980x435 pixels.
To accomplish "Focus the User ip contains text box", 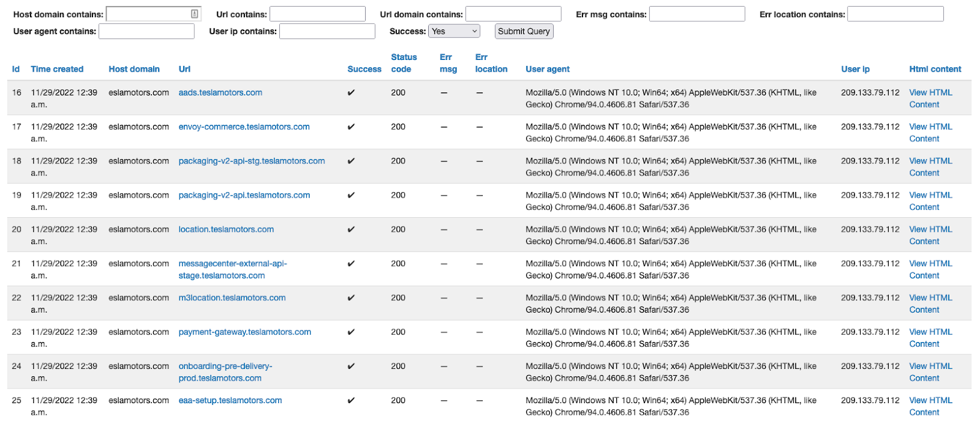I will [327, 31].
